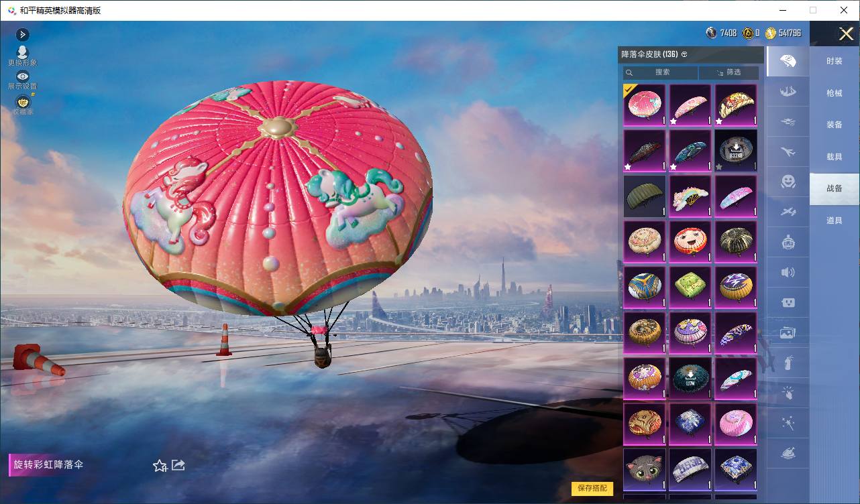Open the propeller plane category icon
Viewport: 860px width, 504px height.
pyautogui.click(x=788, y=212)
